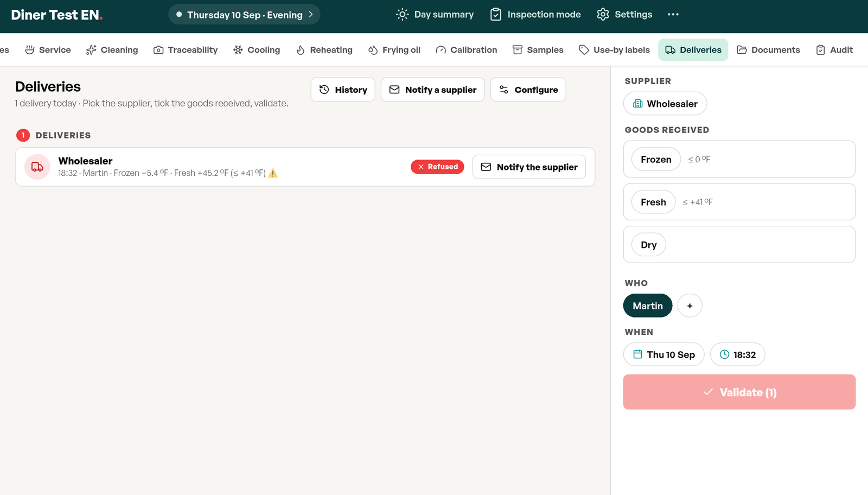
Task: Open the Audit tab
Action: point(834,50)
